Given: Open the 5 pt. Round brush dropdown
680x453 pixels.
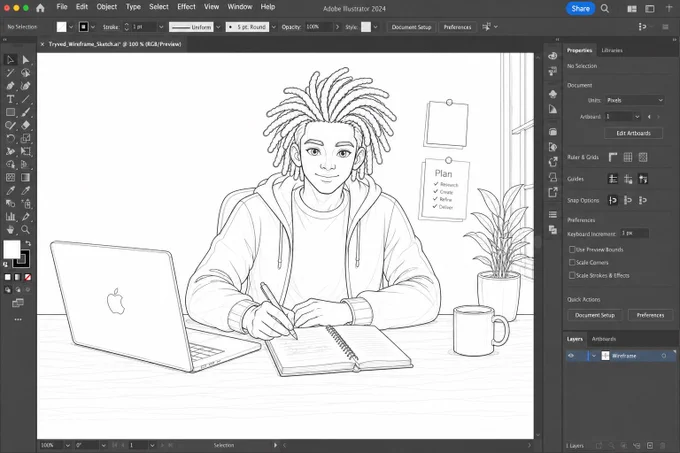Looking at the screenshot, I should (274, 27).
